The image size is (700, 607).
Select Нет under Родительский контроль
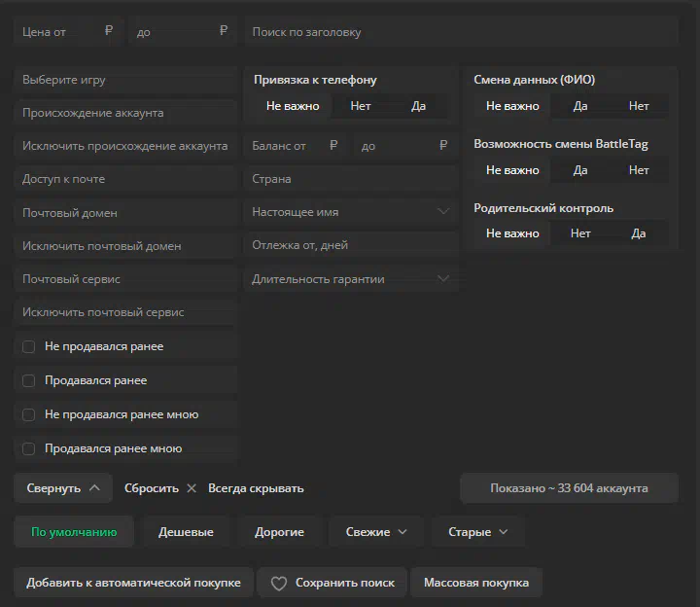click(x=579, y=233)
